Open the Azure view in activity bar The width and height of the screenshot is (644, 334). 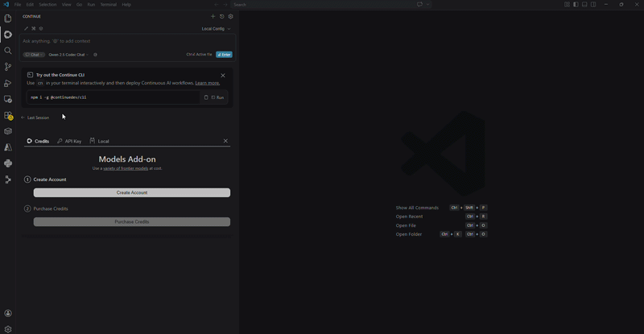pos(8,147)
